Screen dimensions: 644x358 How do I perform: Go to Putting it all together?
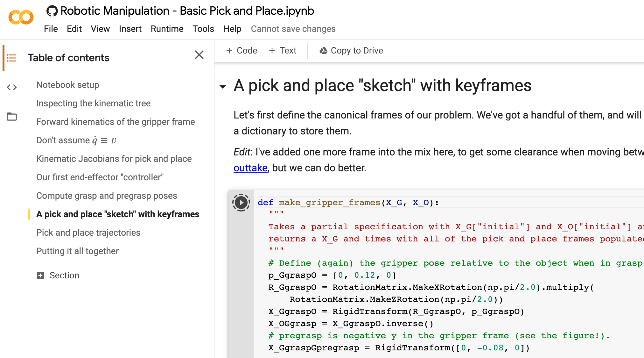point(77,251)
